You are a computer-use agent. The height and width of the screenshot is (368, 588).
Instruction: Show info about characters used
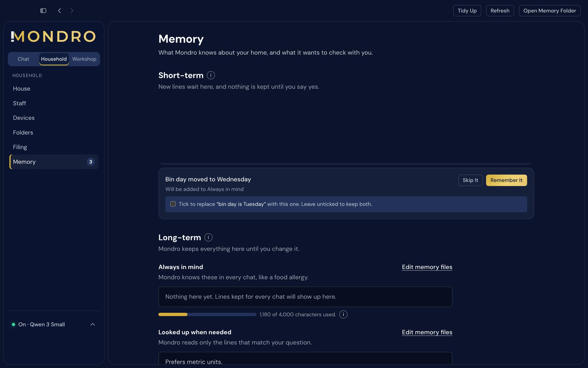click(343, 314)
